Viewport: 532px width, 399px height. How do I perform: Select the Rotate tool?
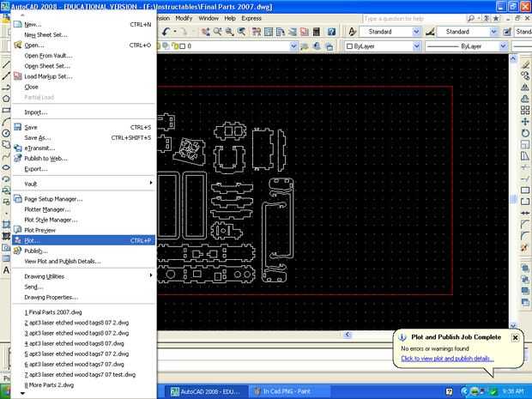(x=525, y=133)
